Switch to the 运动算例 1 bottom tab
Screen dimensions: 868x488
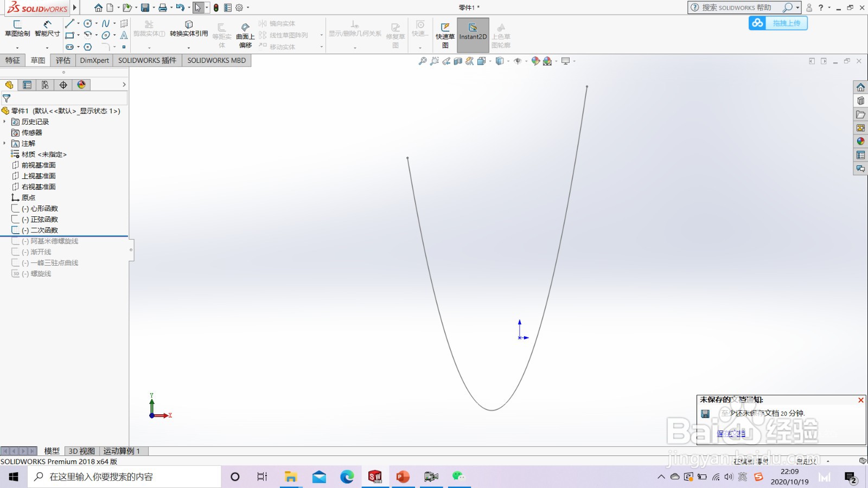[x=122, y=451]
